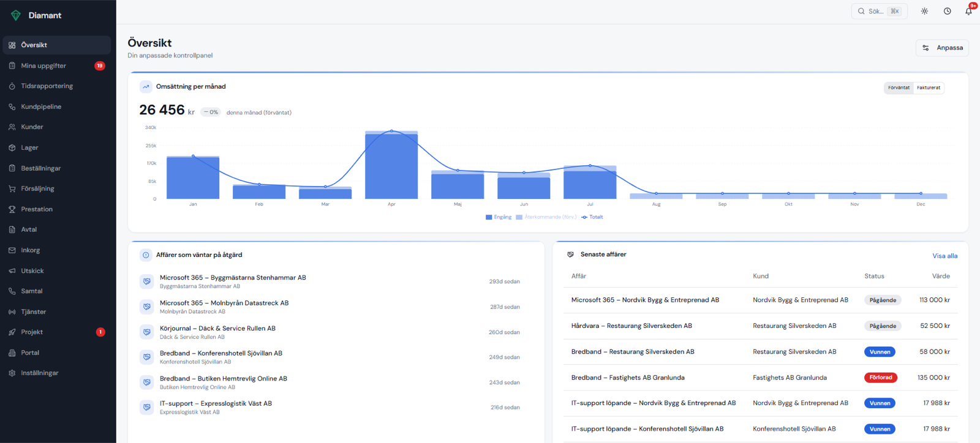Open Microsoft 365 – Byggmästarna Stenhammar AB deal
Viewport: 980px width, 443px height.
pos(331,281)
